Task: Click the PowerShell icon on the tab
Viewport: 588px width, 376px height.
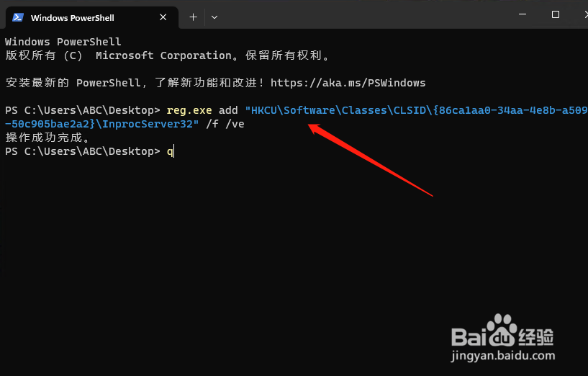Action: click(x=17, y=17)
